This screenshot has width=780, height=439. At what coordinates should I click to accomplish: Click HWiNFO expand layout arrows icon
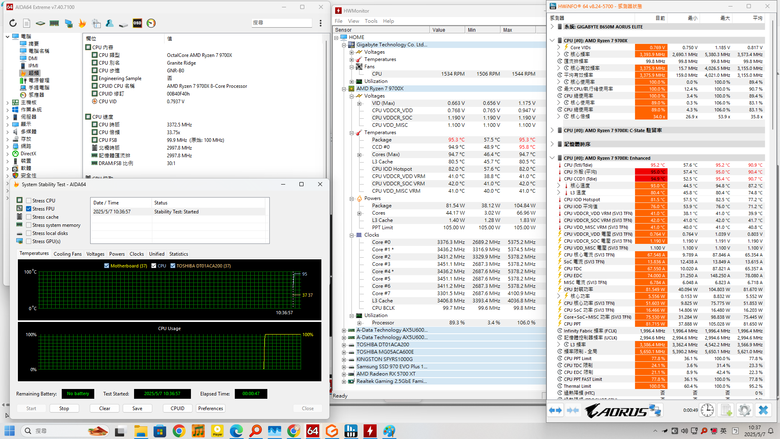(555, 410)
